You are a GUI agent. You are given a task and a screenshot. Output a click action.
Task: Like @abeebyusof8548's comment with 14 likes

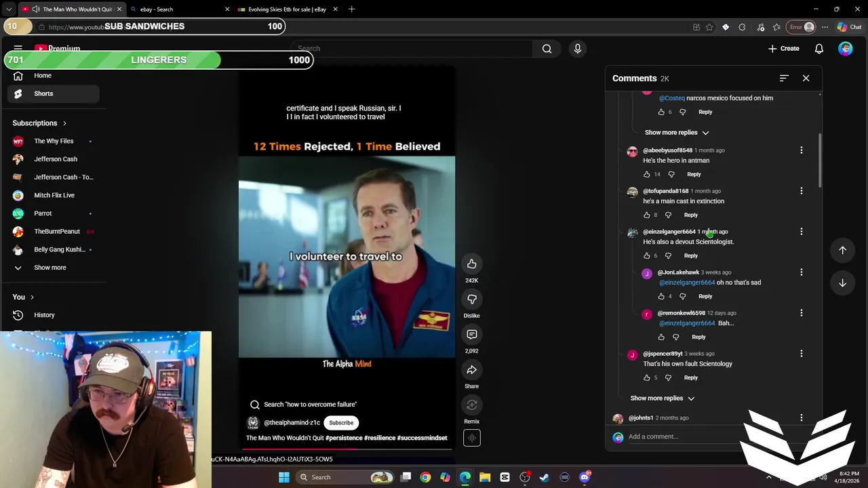(647, 174)
